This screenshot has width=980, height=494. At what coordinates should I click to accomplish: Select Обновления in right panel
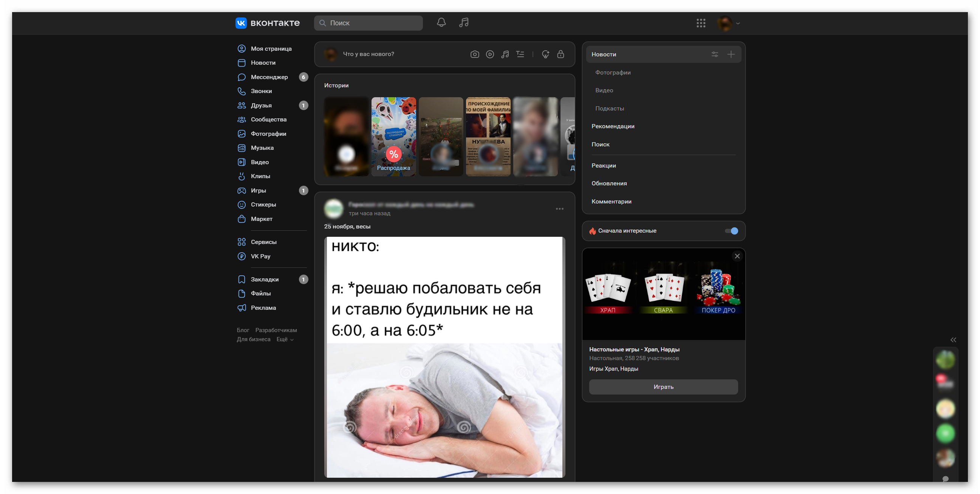click(x=609, y=183)
